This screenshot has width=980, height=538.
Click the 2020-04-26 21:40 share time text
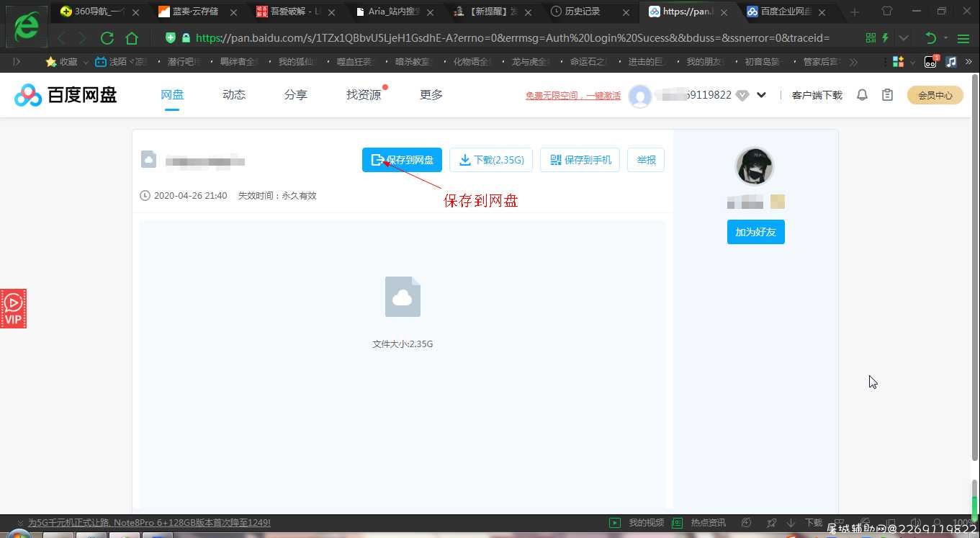tap(190, 196)
